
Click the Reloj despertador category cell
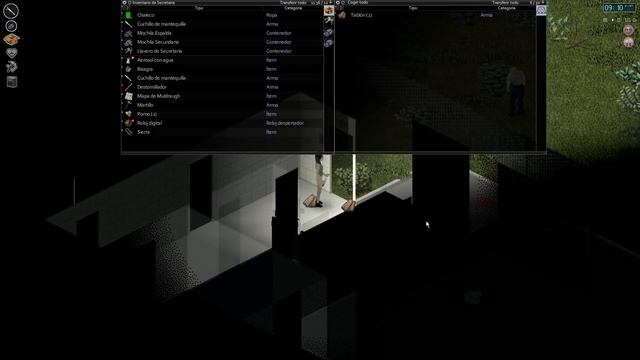(285, 123)
